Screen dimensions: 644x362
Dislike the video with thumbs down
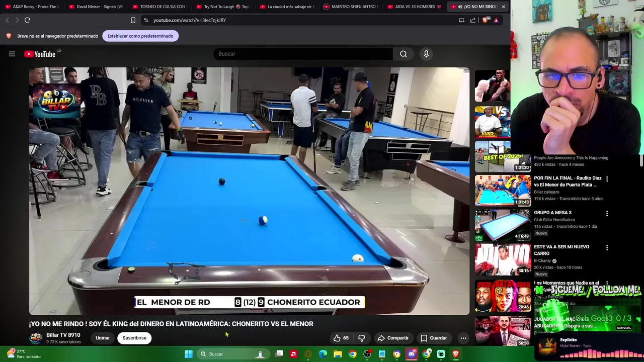pyautogui.click(x=361, y=338)
